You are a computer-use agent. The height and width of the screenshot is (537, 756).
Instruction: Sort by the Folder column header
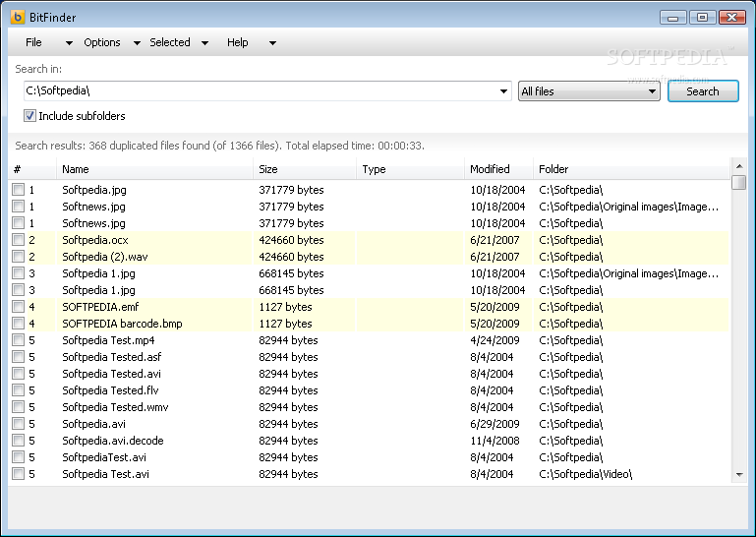[631, 169]
